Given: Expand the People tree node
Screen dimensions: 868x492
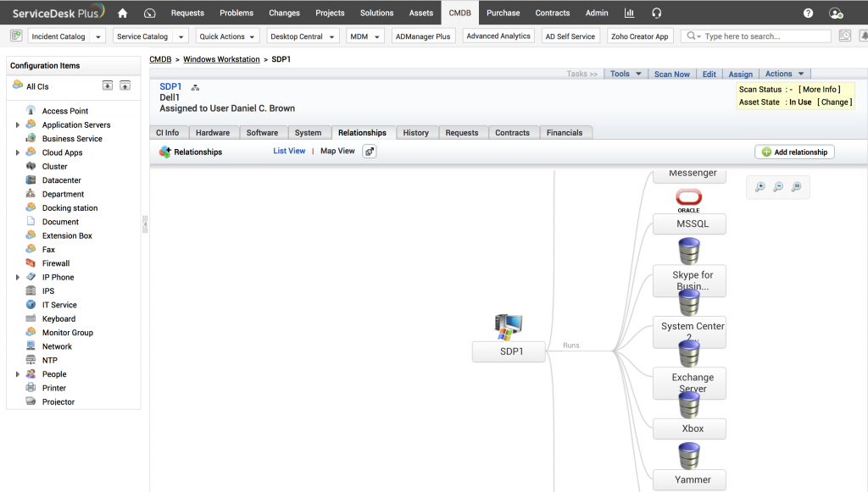Looking at the screenshot, I should coord(18,374).
